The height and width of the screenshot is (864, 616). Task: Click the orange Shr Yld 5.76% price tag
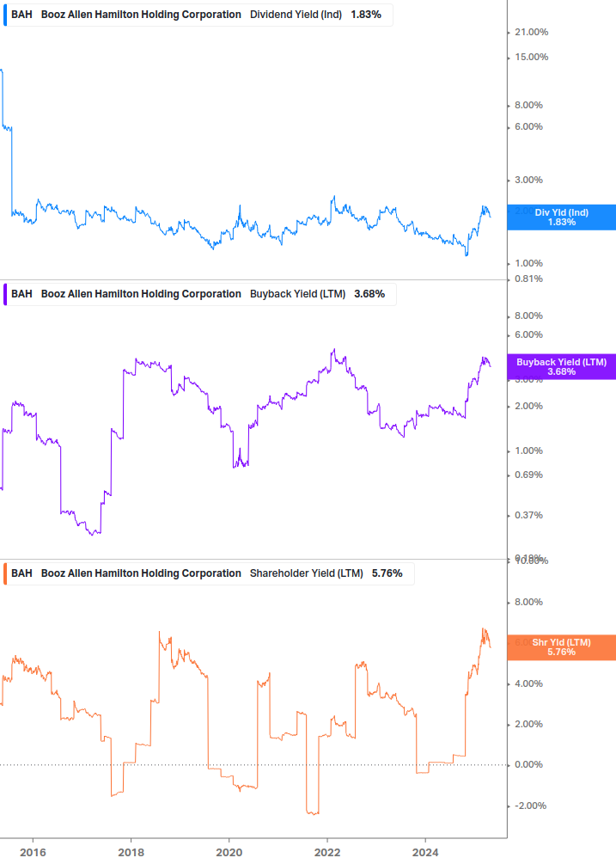point(562,647)
